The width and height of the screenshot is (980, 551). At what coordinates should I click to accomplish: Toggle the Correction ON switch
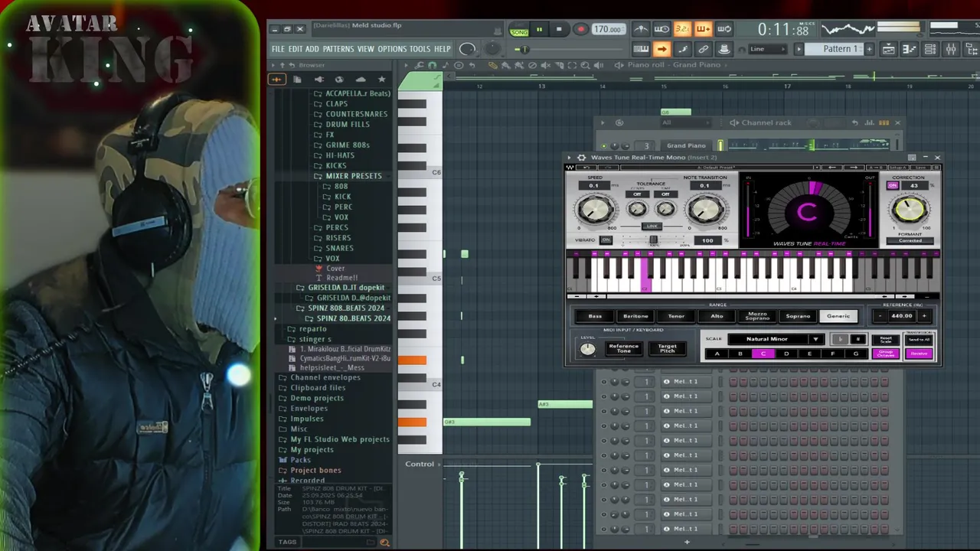[x=892, y=186]
